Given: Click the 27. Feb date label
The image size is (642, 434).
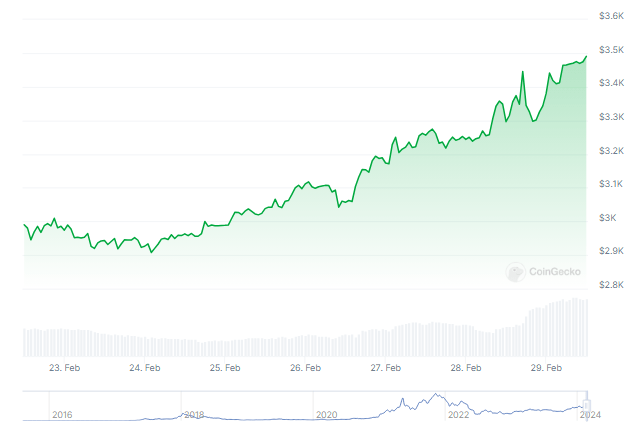Looking at the screenshot, I should (x=386, y=368).
